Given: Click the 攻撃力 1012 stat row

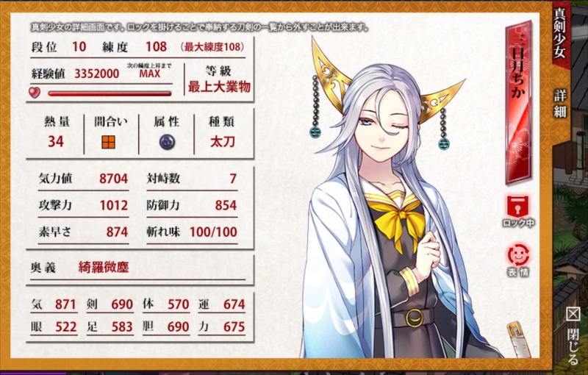Looking at the screenshot, I should point(83,205).
